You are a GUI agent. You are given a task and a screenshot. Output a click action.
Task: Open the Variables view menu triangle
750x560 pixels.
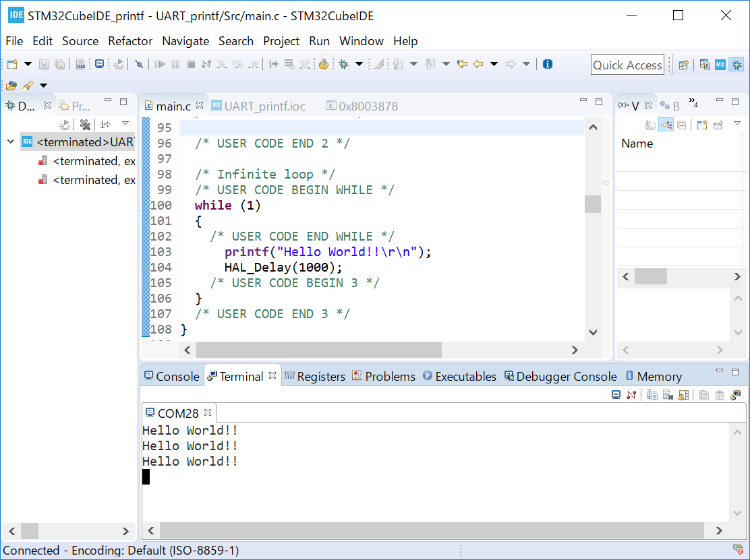pos(737,124)
